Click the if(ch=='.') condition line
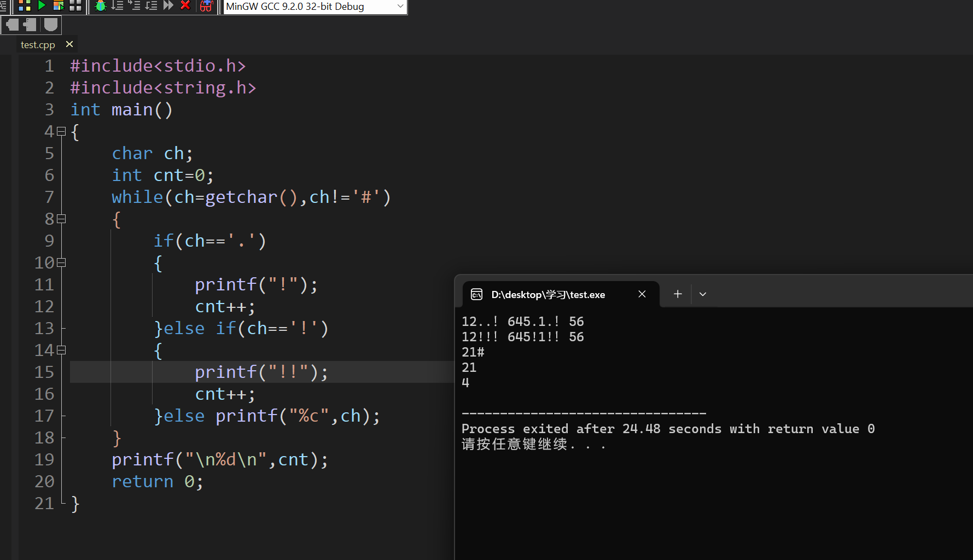This screenshot has height=560, width=973. pyautogui.click(x=210, y=241)
